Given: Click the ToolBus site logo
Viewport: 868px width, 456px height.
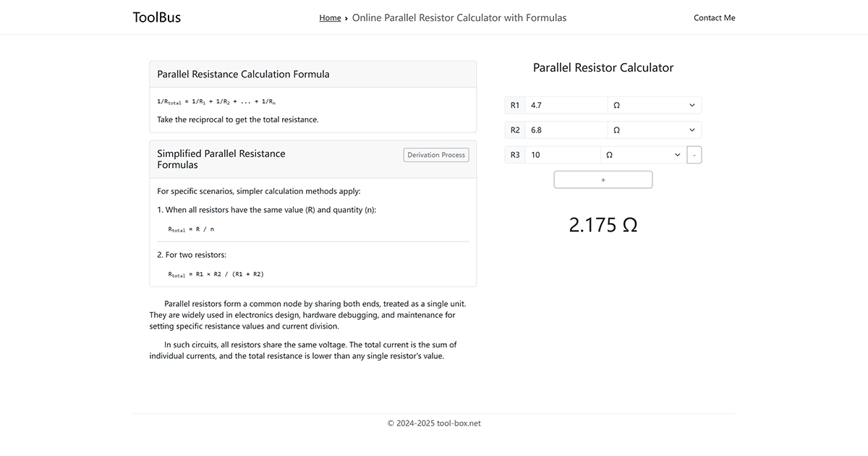Looking at the screenshot, I should tap(156, 17).
